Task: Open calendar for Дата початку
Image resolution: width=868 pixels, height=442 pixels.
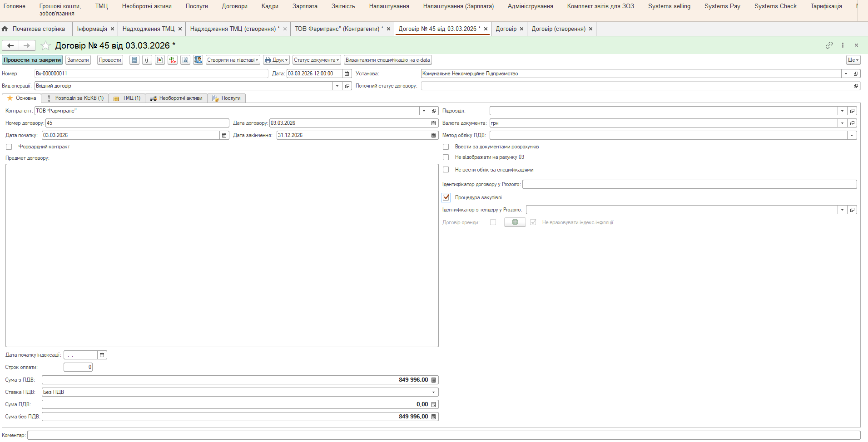Action: (x=224, y=135)
